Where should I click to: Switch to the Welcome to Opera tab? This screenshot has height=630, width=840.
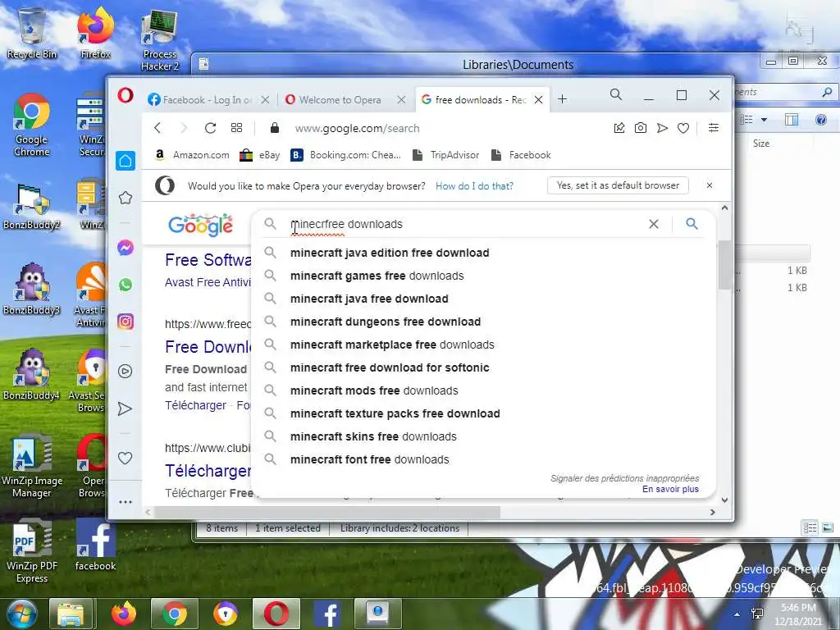point(340,99)
